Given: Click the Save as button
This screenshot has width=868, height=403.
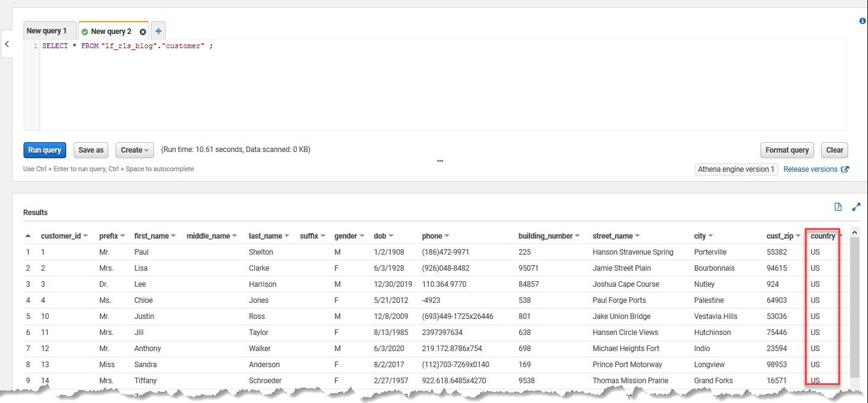Looking at the screenshot, I should point(91,150).
